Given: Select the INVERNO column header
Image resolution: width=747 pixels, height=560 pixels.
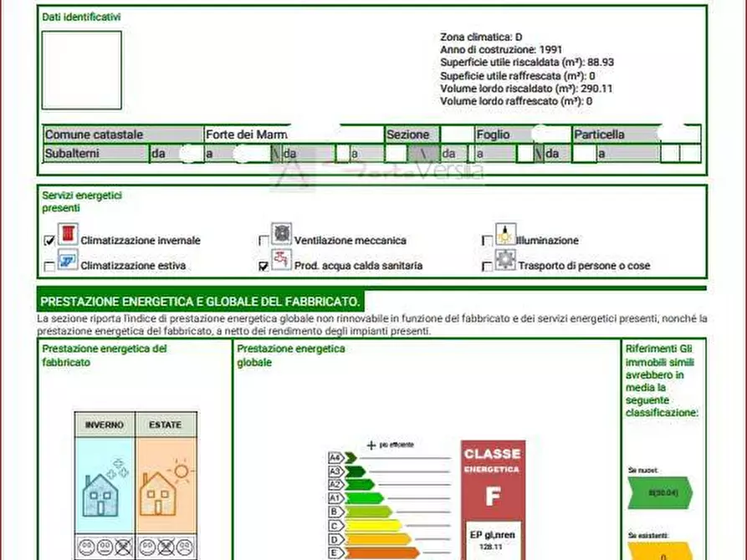Looking at the screenshot, I should [x=105, y=425].
